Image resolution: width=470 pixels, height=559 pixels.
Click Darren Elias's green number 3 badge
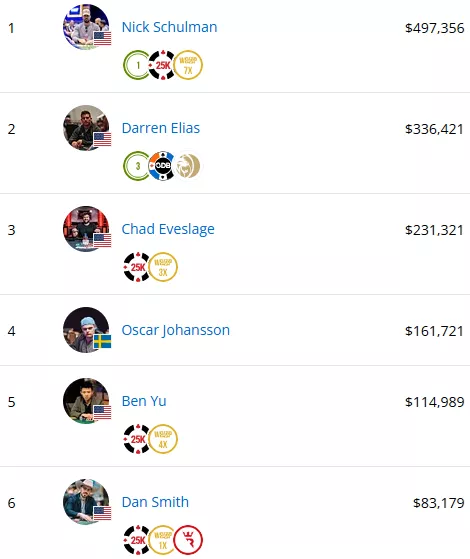[137, 166]
